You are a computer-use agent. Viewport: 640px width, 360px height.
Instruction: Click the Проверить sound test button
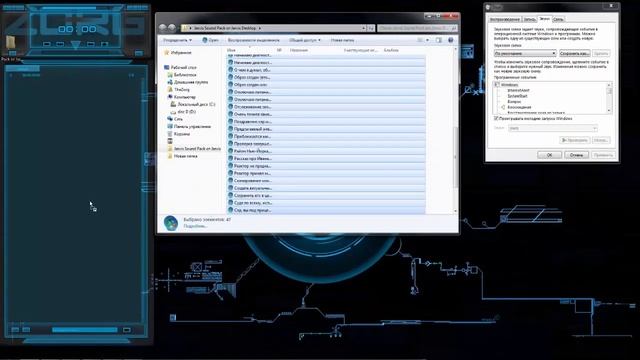pos(575,140)
